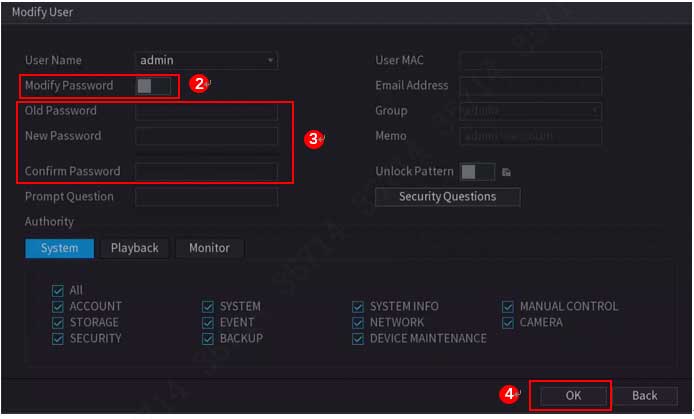
Task: Toggle the STORAGE permission checkbox
Action: pos(58,323)
